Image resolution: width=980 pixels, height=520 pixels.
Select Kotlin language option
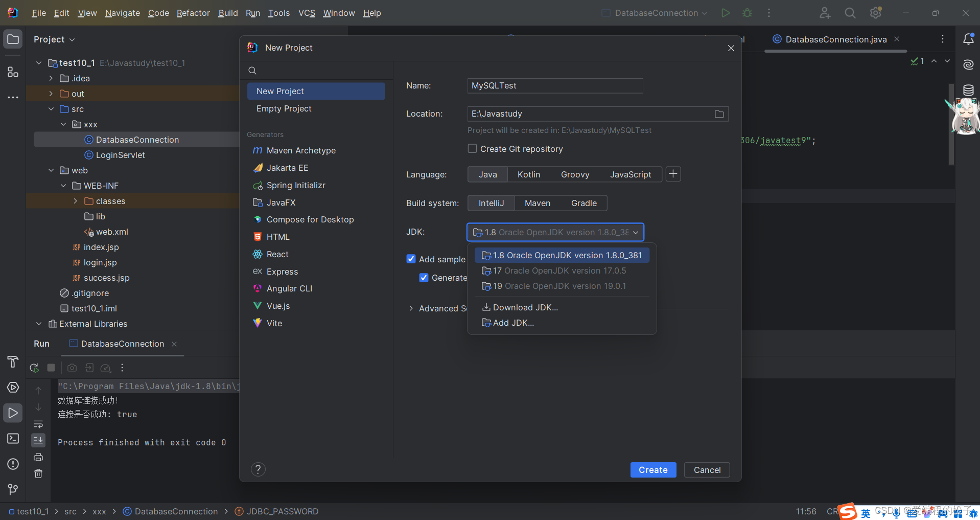tap(529, 174)
